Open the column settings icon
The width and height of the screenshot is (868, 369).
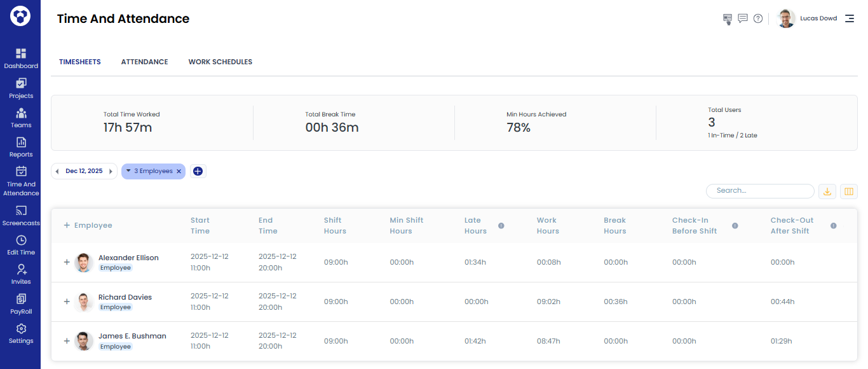848,191
